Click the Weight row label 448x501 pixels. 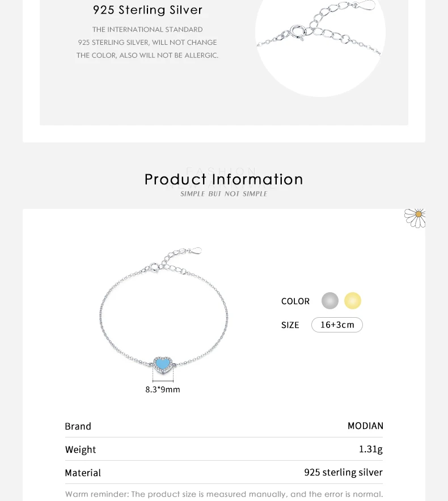[x=81, y=449]
